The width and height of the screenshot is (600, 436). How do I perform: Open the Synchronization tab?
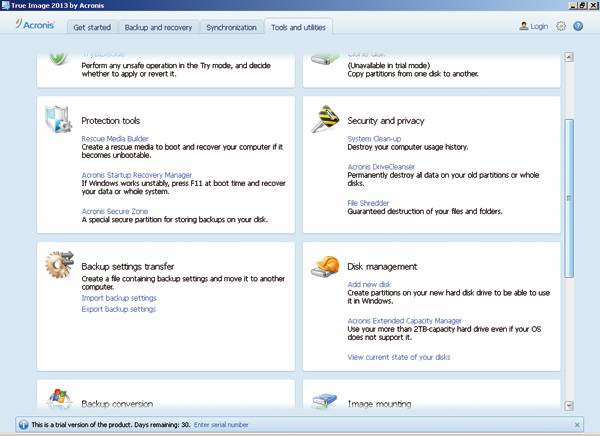coord(232,27)
